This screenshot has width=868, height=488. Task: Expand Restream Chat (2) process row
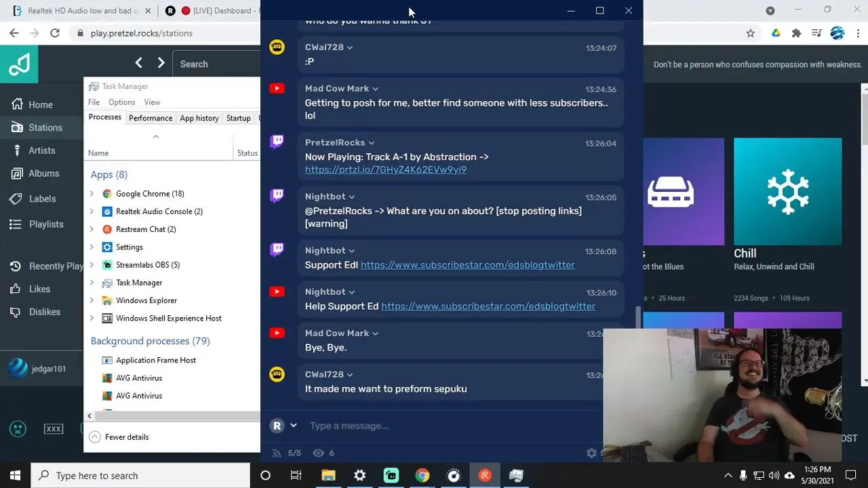(92, 229)
